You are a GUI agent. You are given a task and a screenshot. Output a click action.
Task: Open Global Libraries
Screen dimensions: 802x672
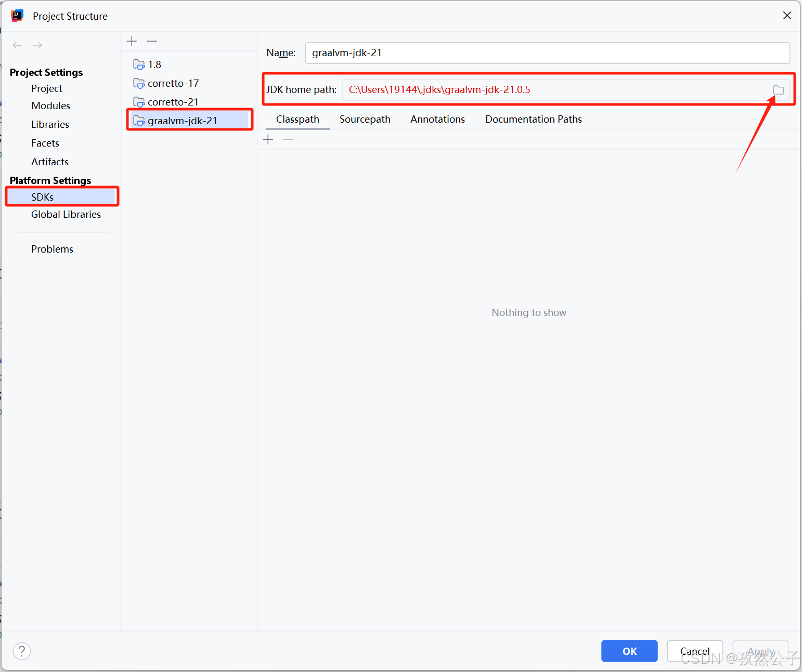click(x=66, y=214)
